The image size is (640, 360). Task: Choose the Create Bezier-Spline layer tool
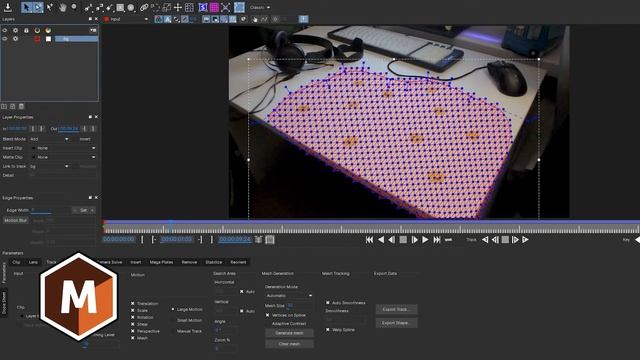coord(100,7)
